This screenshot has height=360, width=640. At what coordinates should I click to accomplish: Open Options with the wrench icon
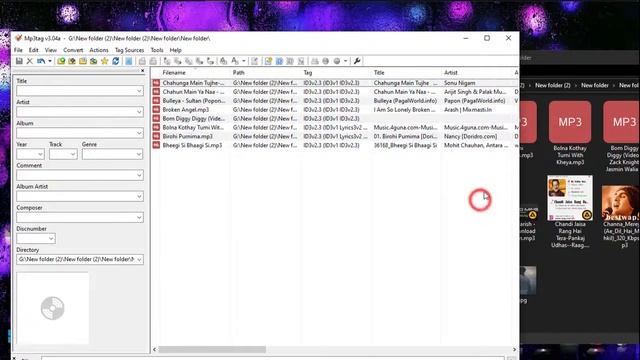(357, 61)
